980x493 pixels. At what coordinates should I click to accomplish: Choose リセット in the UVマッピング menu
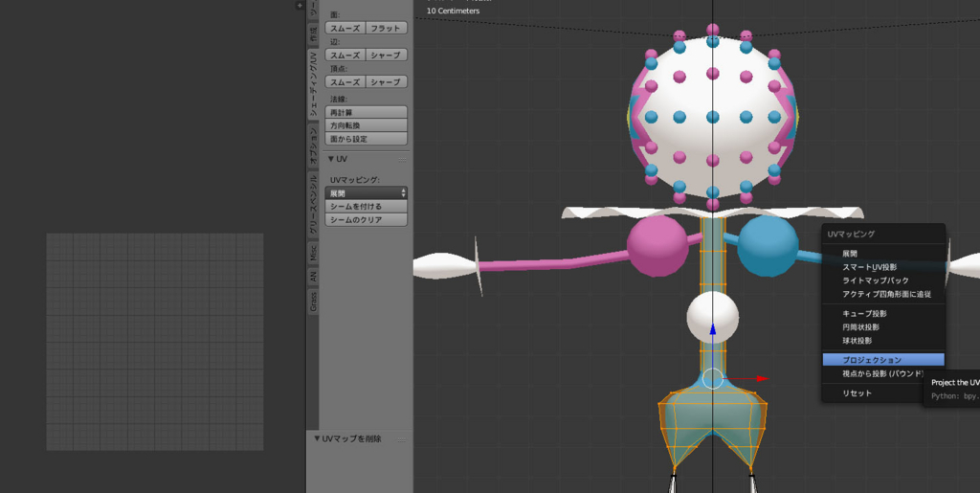[883, 393]
